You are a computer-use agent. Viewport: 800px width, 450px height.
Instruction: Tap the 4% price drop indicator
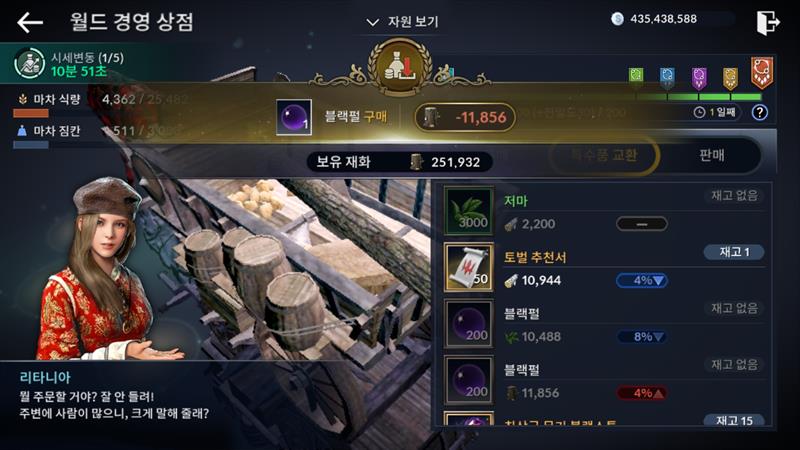(x=642, y=281)
